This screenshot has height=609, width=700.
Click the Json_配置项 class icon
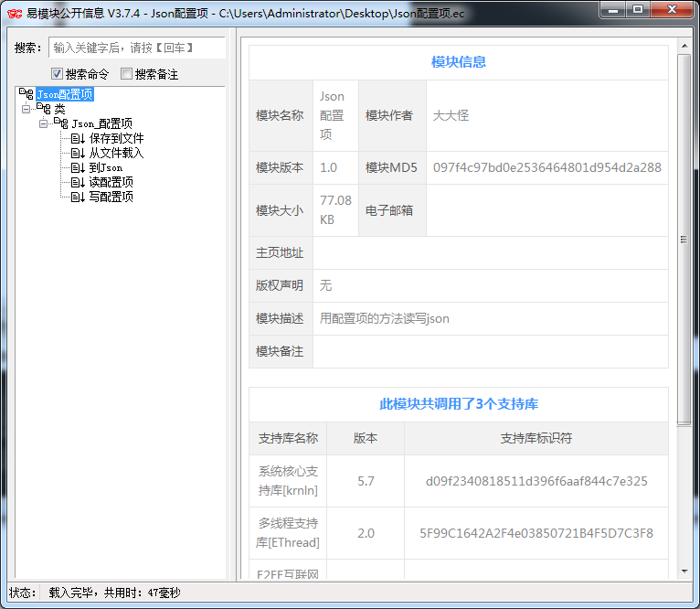coord(61,123)
